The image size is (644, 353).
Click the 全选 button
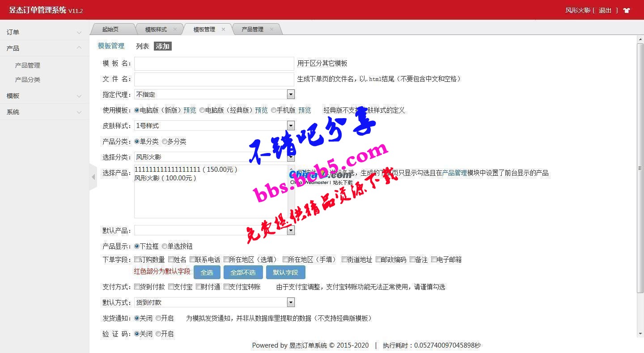[x=207, y=272]
